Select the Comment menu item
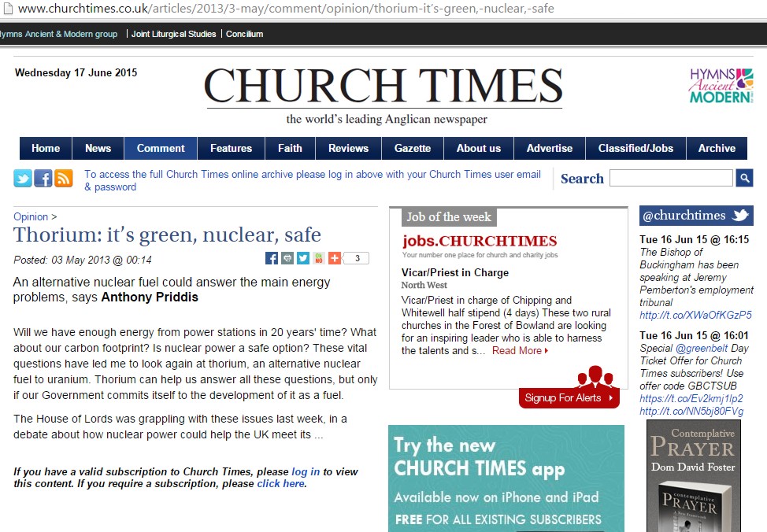 click(161, 148)
